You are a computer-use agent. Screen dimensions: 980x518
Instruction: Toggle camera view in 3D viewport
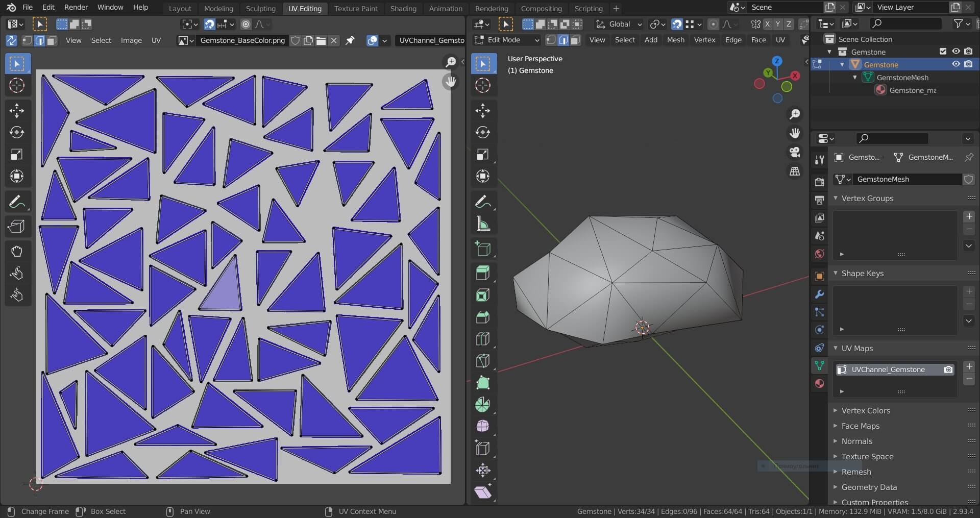[x=795, y=152]
